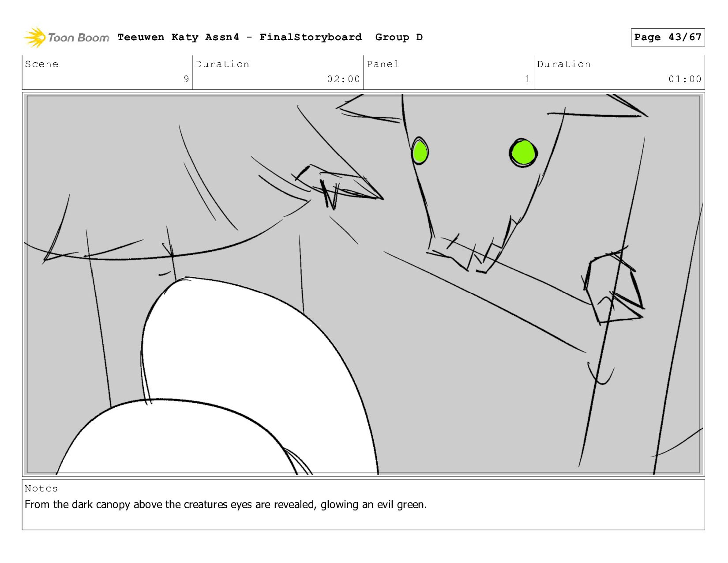Screen dimensions: 728x563
Task: Click the panel duration value 01:00
Action: pyautogui.click(x=685, y=79)
